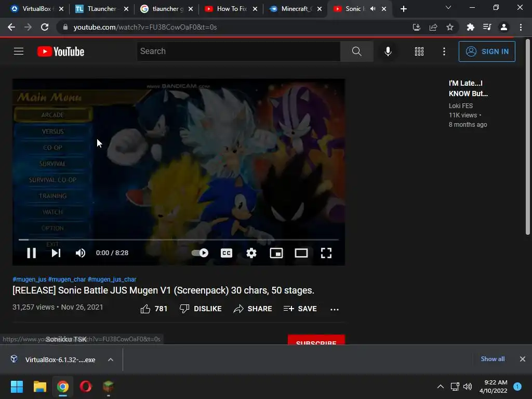Open Chrome profile avatar

click(x=504, y=27)
